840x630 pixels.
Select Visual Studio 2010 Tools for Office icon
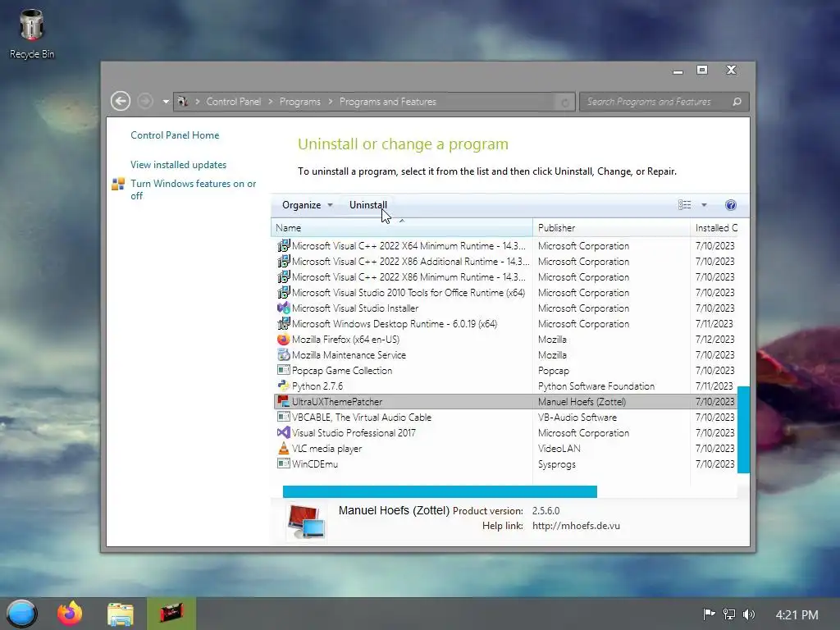pos(283,293)
